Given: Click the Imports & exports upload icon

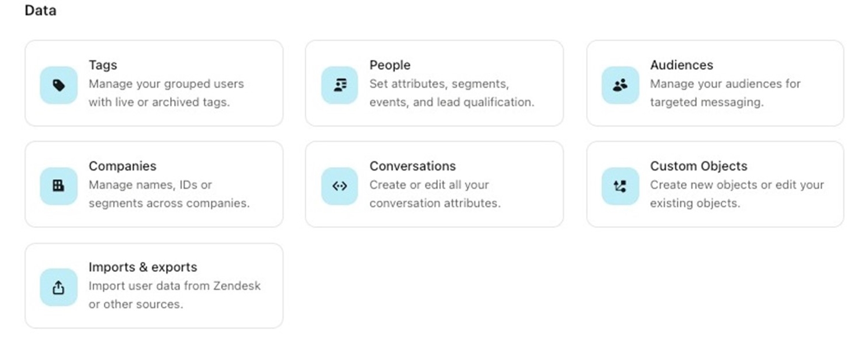Looking at the screenshot, I should click(x=59, y=287).
